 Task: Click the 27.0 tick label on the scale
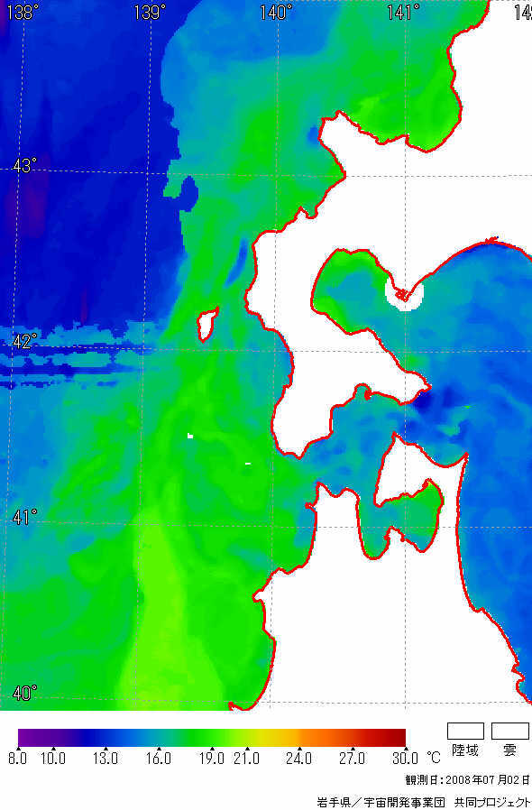tap(353, 759)
